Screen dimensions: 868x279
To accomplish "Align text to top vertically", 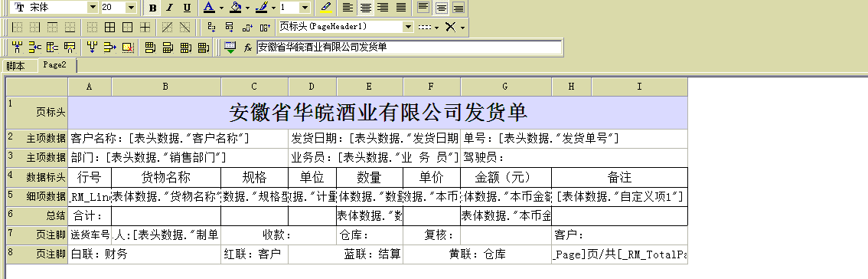I will click(x=423, y=8).
